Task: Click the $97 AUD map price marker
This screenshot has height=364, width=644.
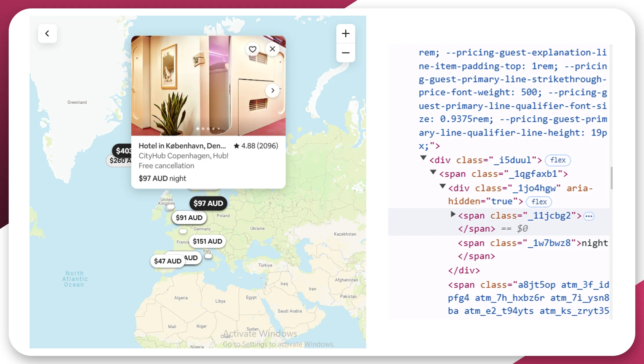Action: click(208, 203)
